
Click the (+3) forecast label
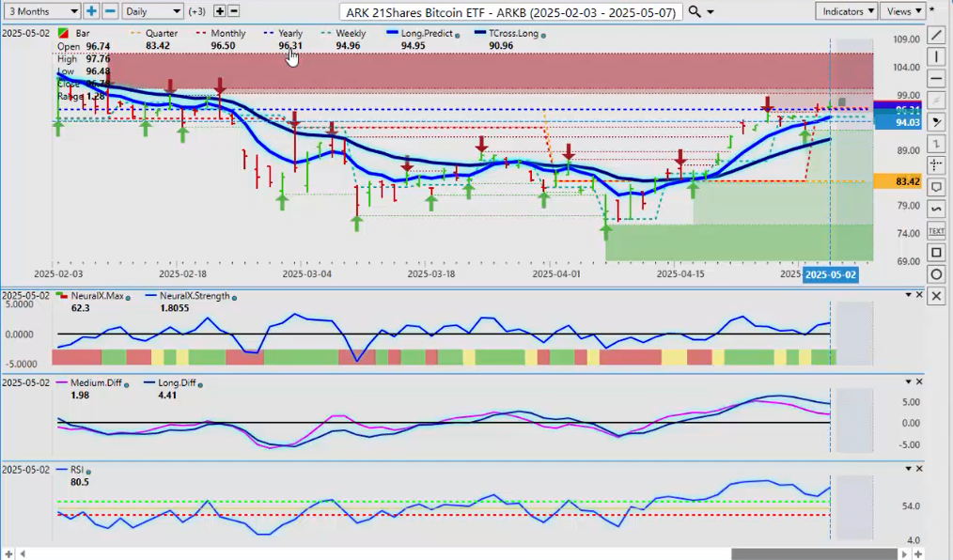click(197, 11)
